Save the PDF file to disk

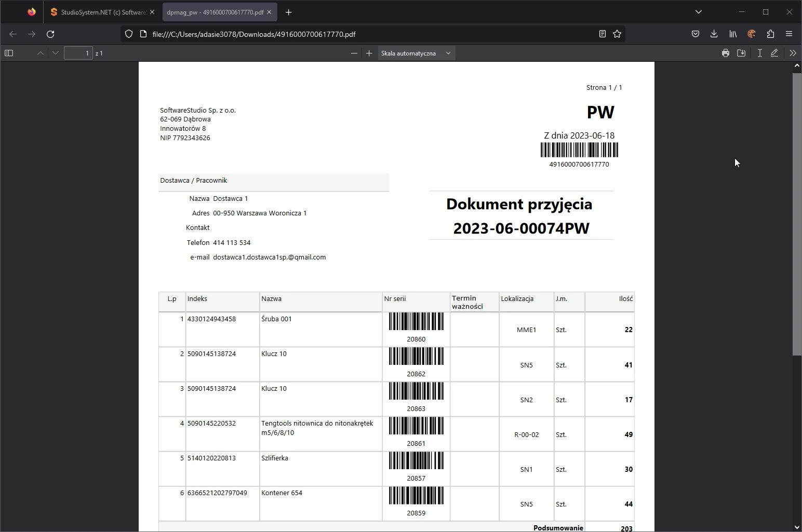click(741, 53)
